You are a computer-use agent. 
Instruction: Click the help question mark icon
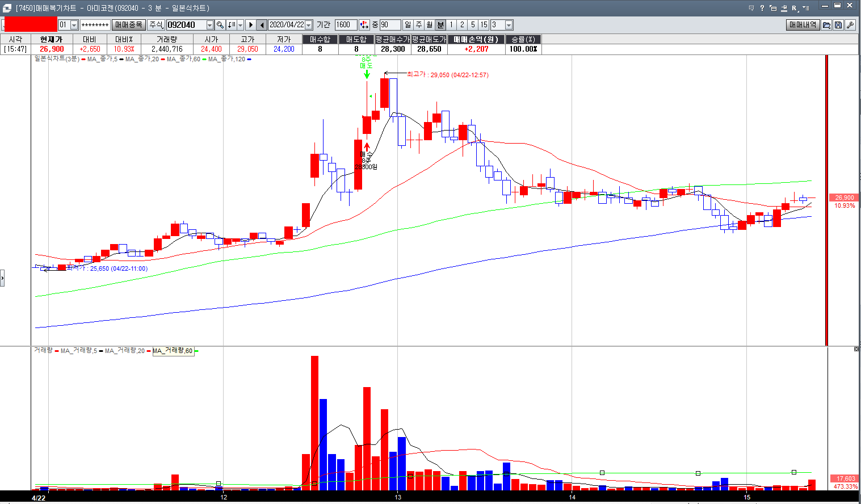coord(762,8)
